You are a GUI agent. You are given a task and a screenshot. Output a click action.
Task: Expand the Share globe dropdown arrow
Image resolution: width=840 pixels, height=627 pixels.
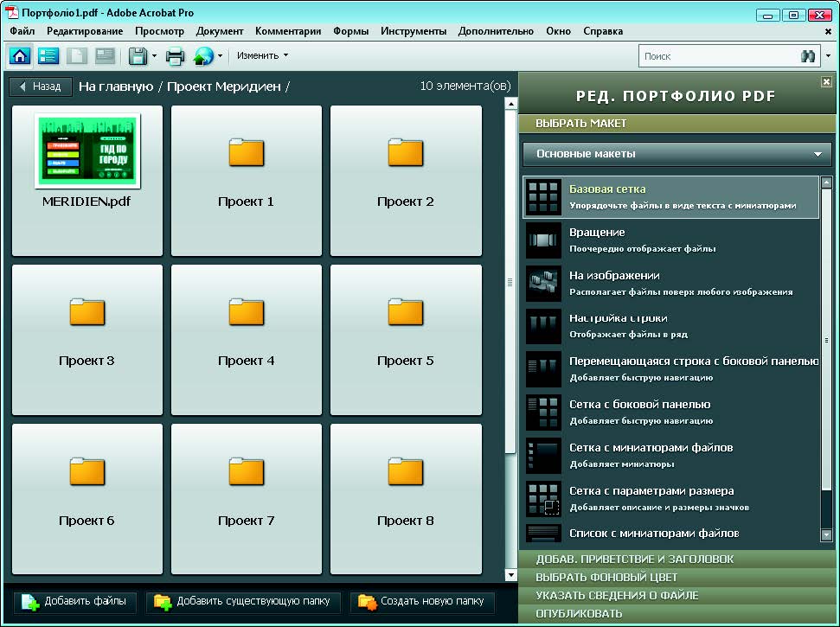221,55
